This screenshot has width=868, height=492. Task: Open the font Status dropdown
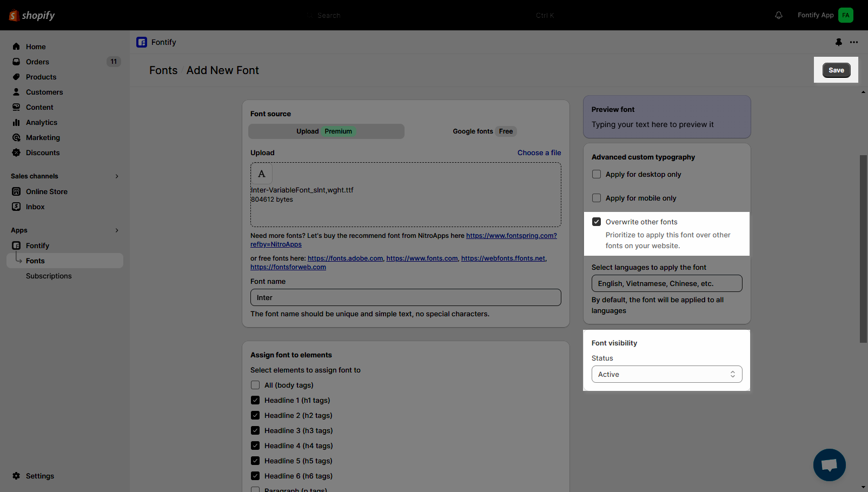coord(666,374)
